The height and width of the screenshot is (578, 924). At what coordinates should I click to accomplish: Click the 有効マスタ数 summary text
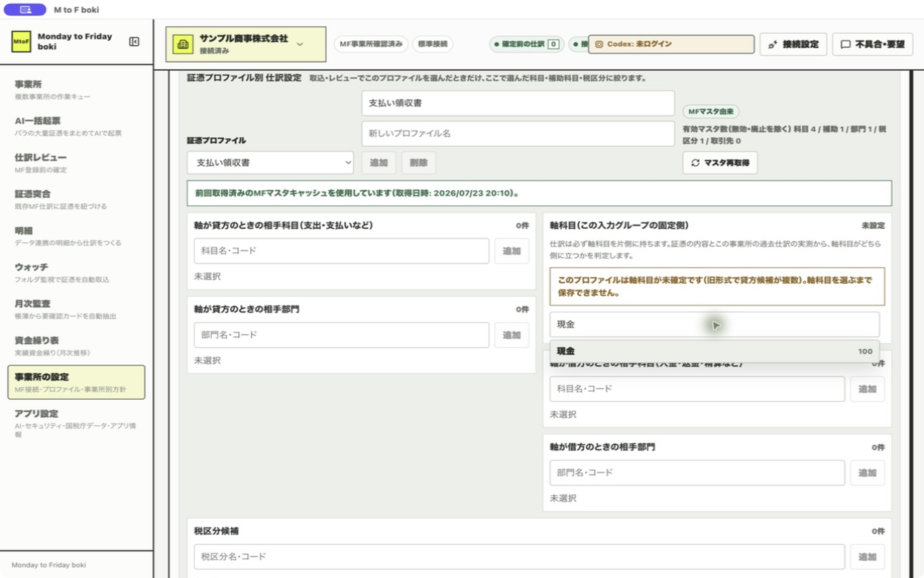click(x=784, y=135)
